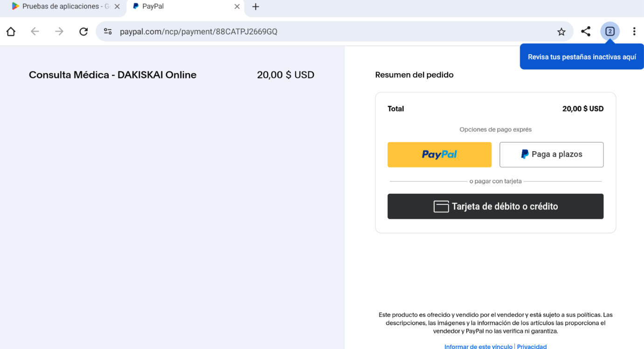Pay with the yellow PayPal button
The height and width of the screenshot is (349, 644).
(439, 154)
